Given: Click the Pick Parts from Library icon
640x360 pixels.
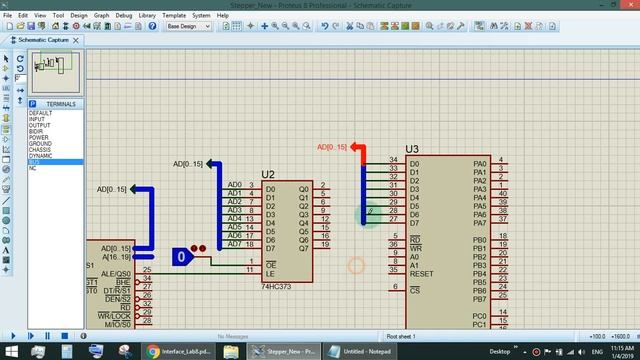Looking at the screenshot, I should tap(429, 26).
